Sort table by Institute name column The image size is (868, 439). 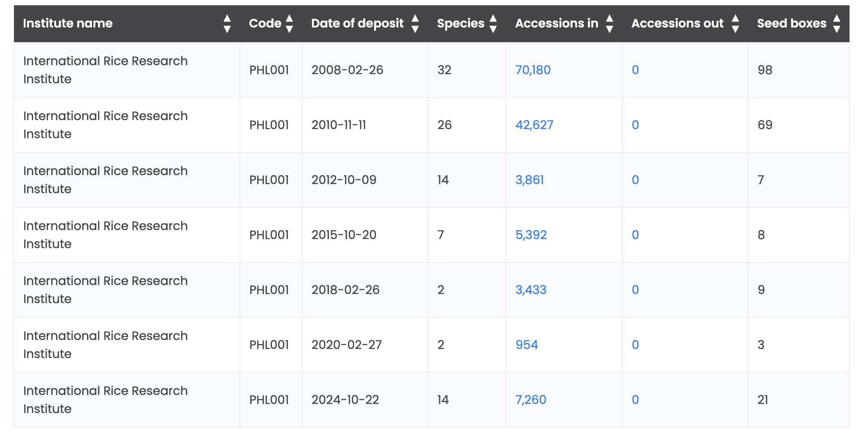227,24
